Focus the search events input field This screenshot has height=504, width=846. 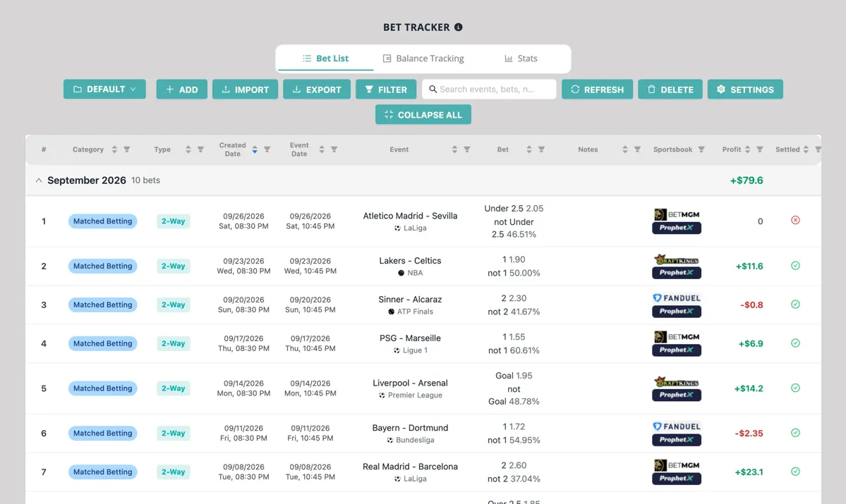(489, 89)
